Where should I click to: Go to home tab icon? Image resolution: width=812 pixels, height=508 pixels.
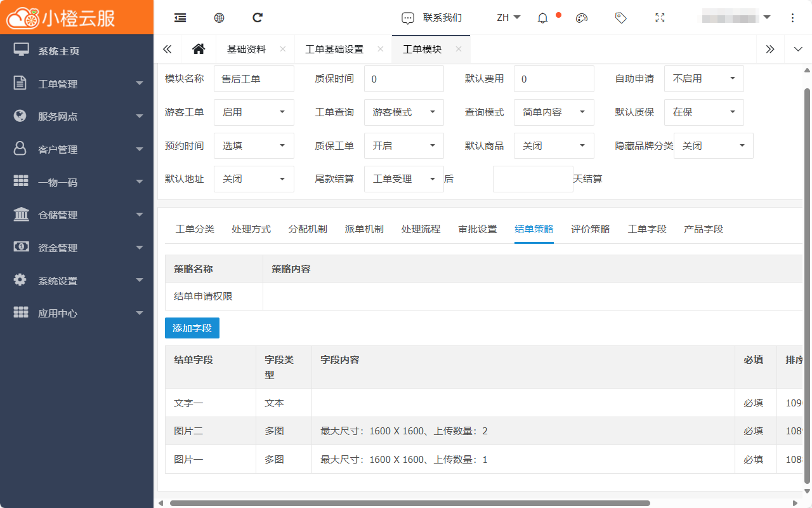click(199, 49)
